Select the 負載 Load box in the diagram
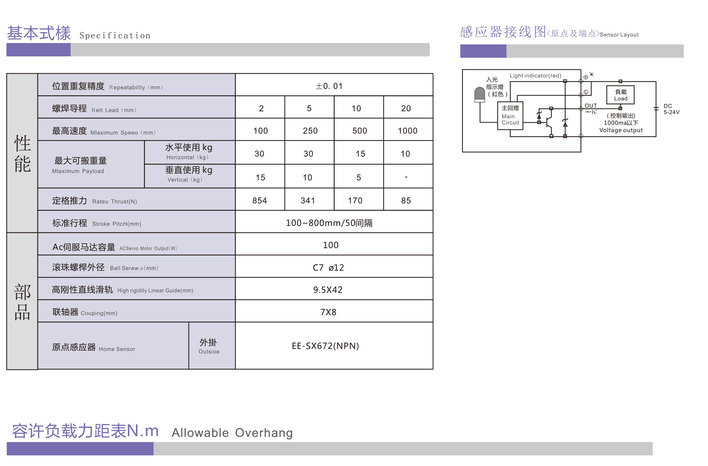The width and height of the screenshot is (708, 466). [620, 95]
